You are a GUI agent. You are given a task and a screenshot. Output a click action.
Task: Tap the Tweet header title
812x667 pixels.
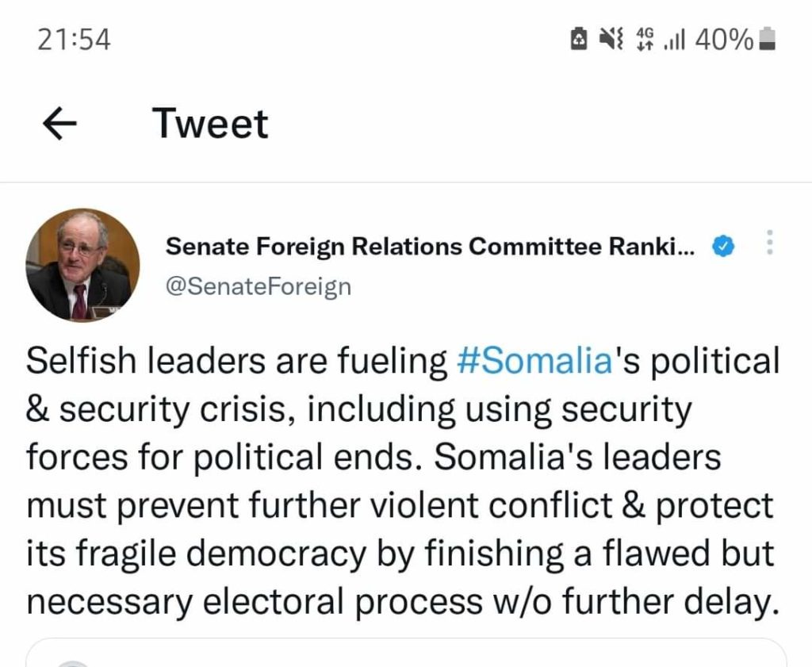tap(210, 125)
